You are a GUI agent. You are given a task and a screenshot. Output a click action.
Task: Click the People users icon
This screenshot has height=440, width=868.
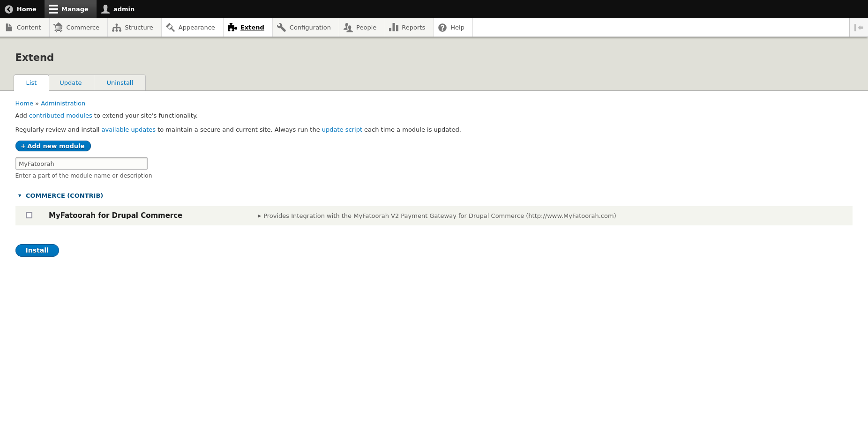coord(348,28)
